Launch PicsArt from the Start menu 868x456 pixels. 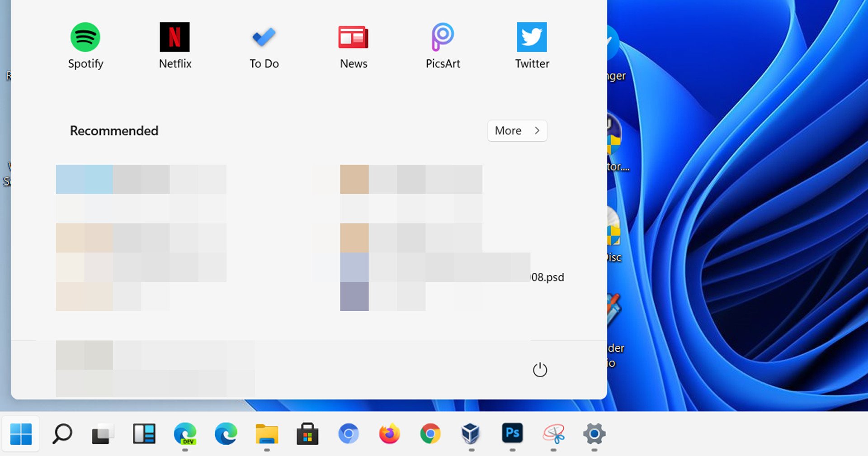[443, 46]
